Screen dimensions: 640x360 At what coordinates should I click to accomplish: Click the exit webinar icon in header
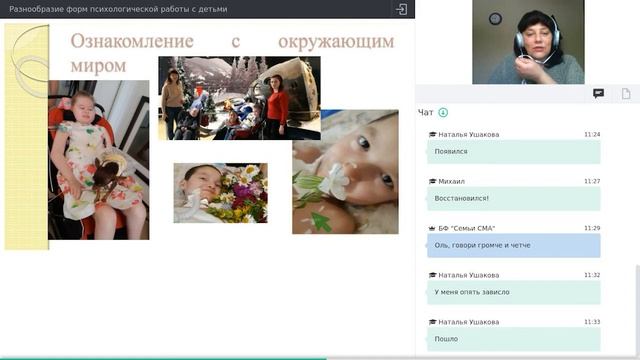point(401,9)
